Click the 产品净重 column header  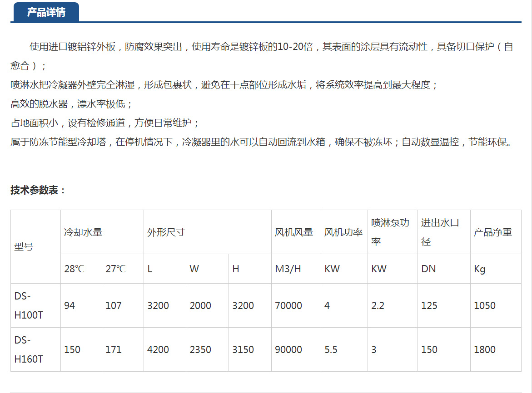click(x=493, y=232)
